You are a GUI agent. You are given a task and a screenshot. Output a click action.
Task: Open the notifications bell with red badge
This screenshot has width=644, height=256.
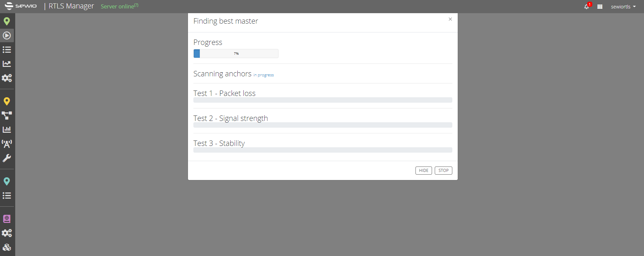coord(587,6)
